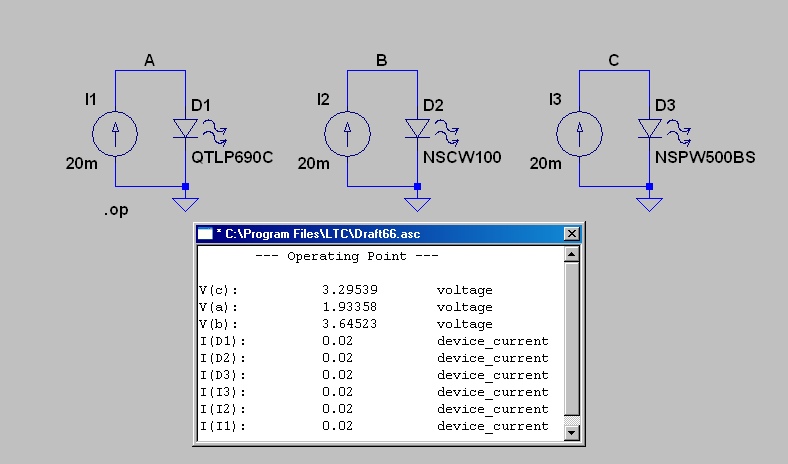Click 0.02 value in I(D1) row
The image size is (788, 464).
338,341
